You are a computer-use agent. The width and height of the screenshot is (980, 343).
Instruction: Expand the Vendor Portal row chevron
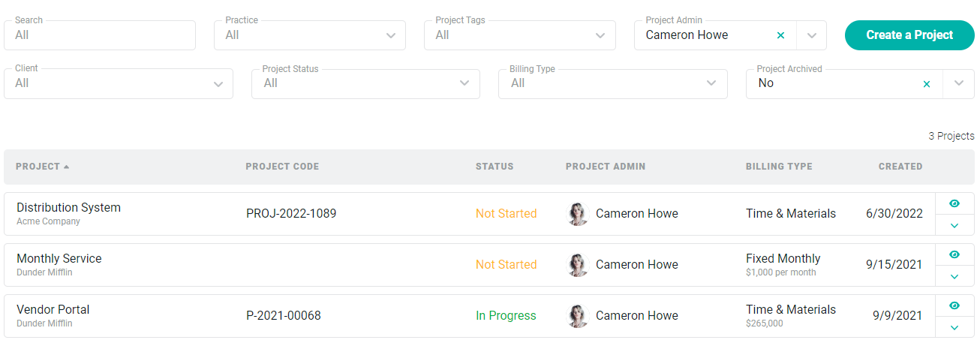click(954, 327)
